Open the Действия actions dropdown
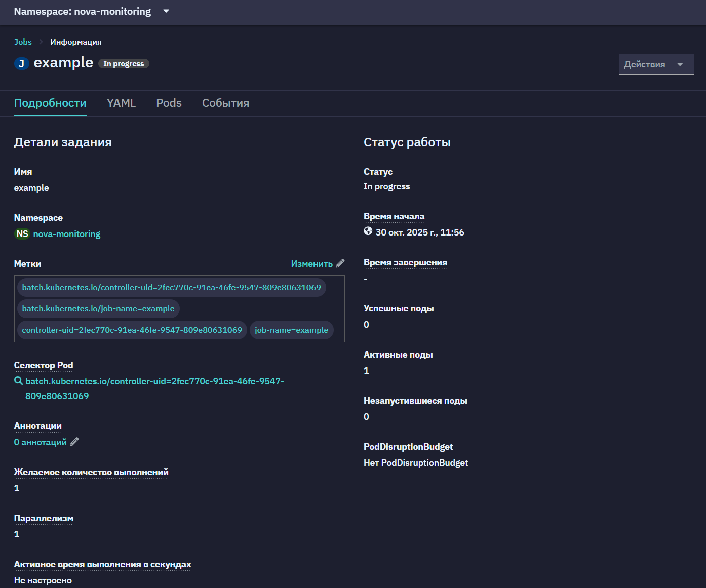Image resolution: width=706 pixels, height=588 pixels. point(656,64)
